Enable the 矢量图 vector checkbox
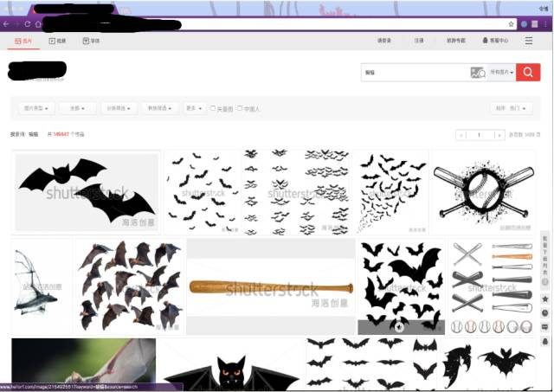Screen dimensions: 554x392 [x=213, y=108]
